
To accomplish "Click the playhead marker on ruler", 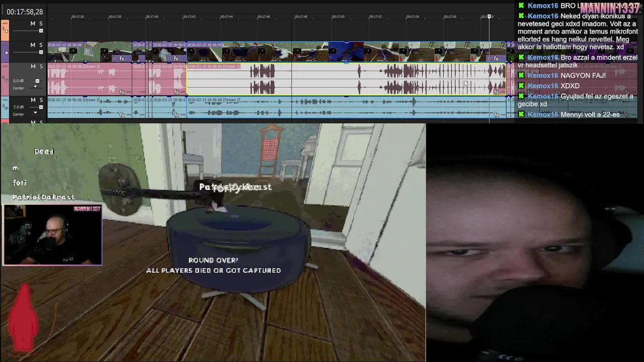I will 489,17.
